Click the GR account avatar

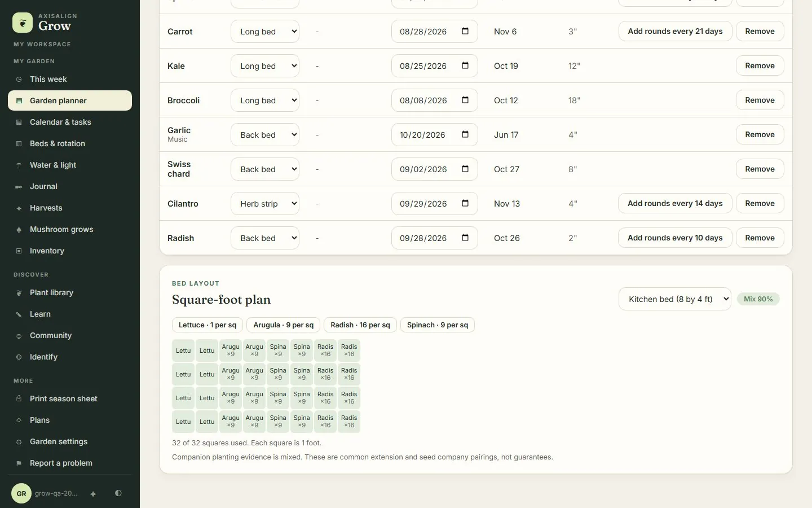click(x=21, y=493)
